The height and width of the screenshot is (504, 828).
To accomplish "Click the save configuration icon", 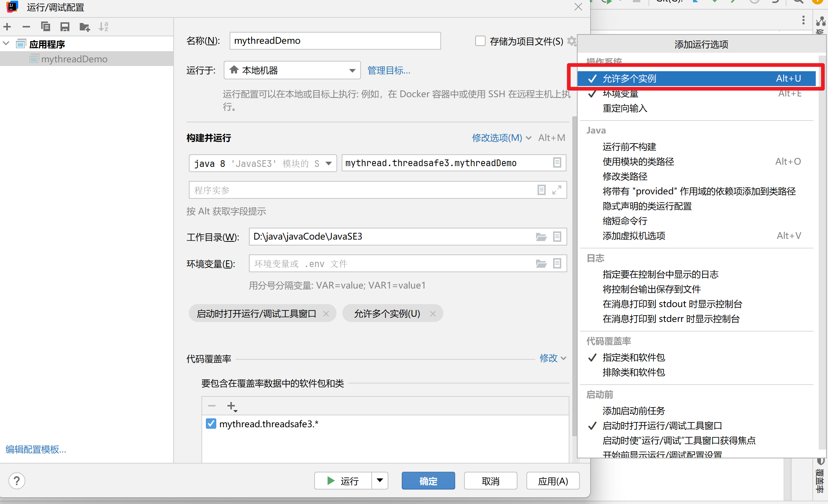I will point(65,27).
